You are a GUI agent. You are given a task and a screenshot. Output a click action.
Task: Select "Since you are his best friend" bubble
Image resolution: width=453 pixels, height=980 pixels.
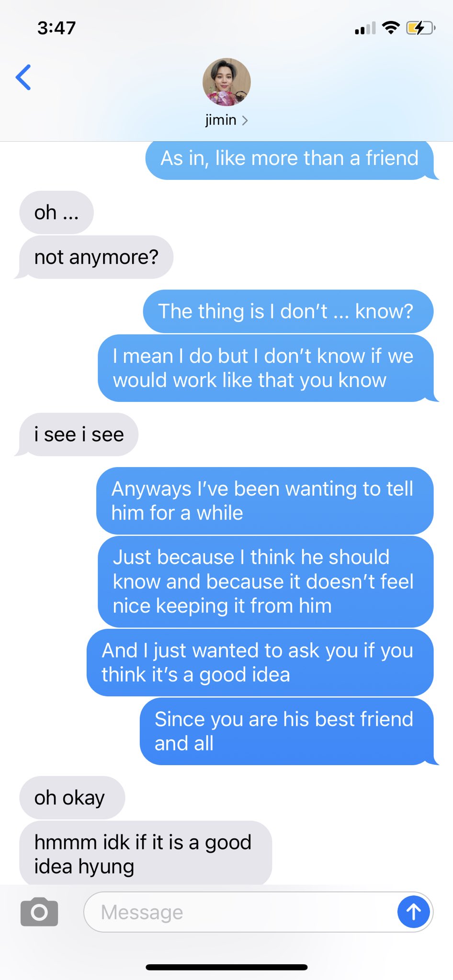[x=287, y=731]
